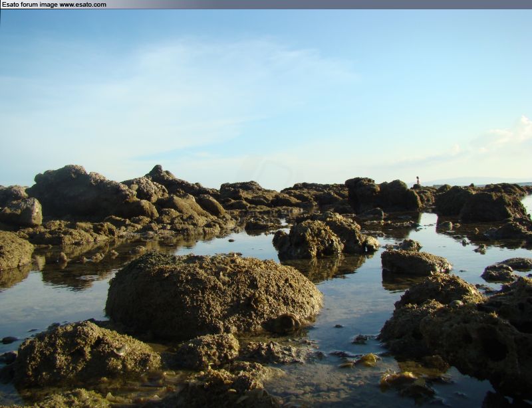Click the 'Esato forum image www.esato.com' caption text

pos(54,5)
